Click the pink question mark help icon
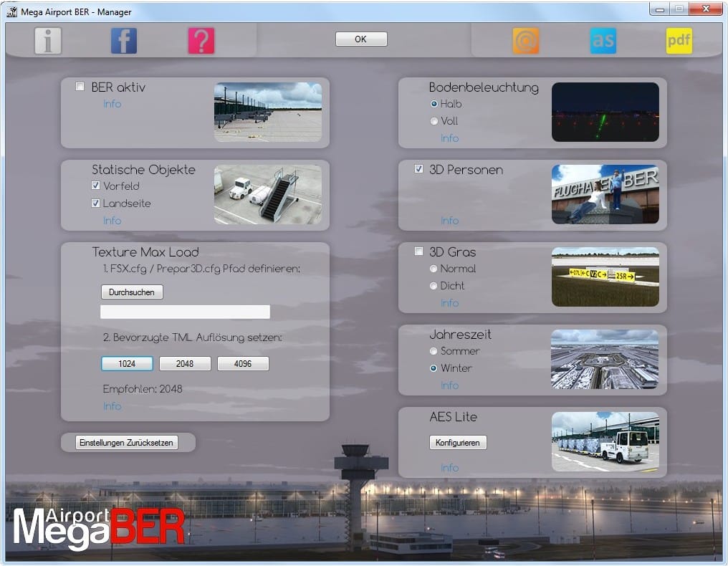The height and width of the screenshot is (566, 728). click(x=201, y=41)
